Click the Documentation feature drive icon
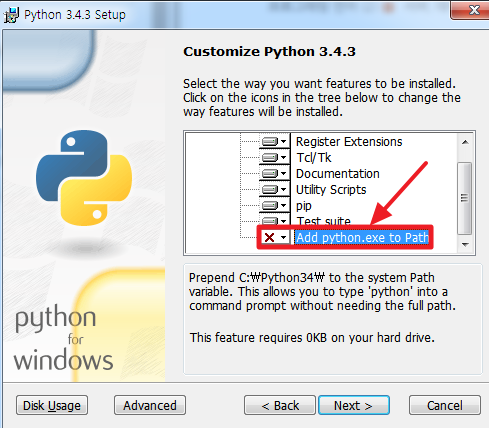Screen dimensions: 489x428 [x=270, y=173]
